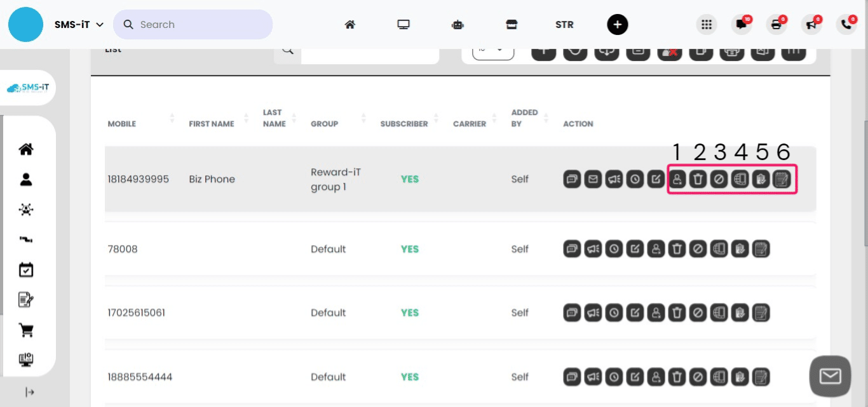Click the megaphone icon in the 18184939995 row
This screenshot has width=868, height=407.
(x=614, y=180)
